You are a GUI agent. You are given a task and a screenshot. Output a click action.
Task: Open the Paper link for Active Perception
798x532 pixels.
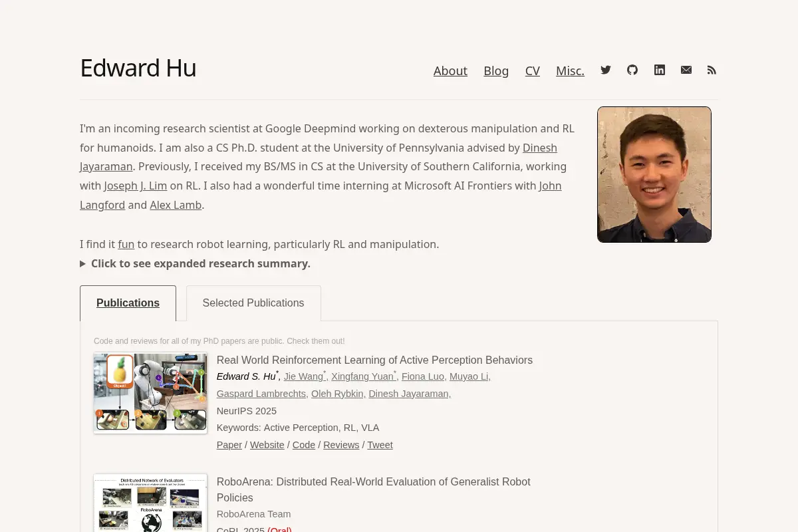tap(229, 445)
